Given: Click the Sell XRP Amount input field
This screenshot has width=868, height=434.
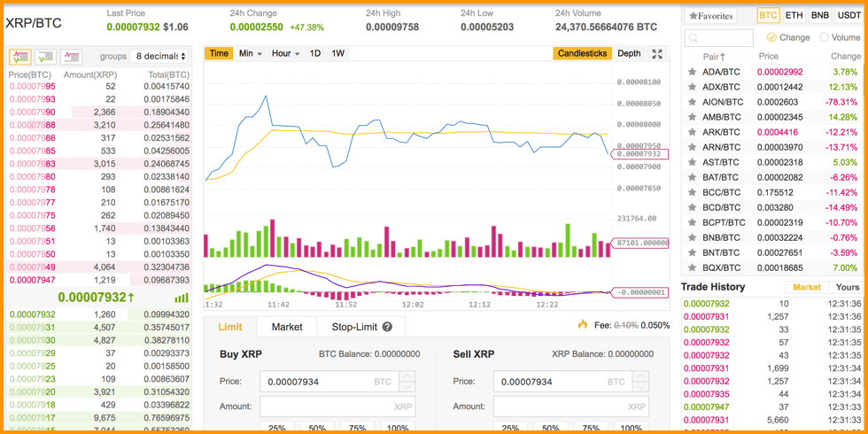Looking at the screenshot, I should [571, 407].
